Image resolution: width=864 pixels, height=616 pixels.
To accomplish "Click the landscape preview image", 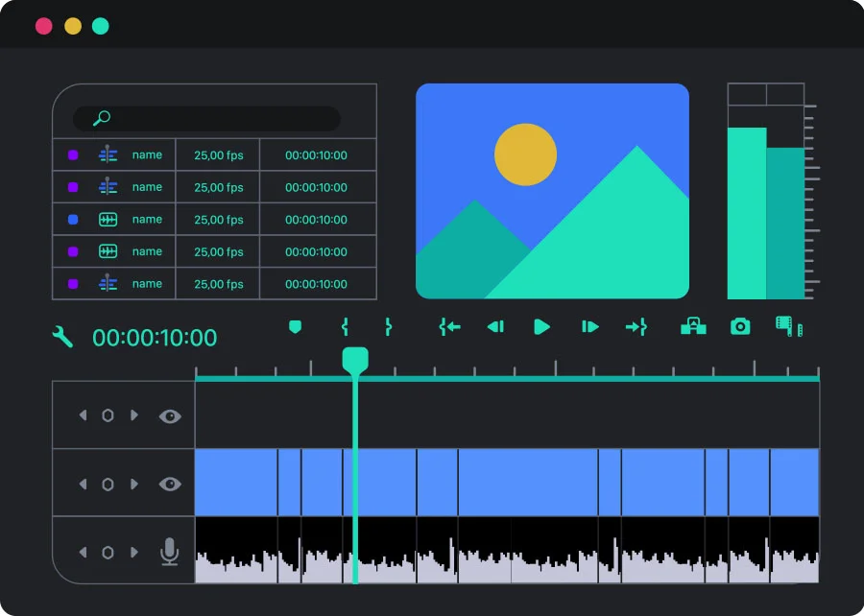I will [552, 191].
